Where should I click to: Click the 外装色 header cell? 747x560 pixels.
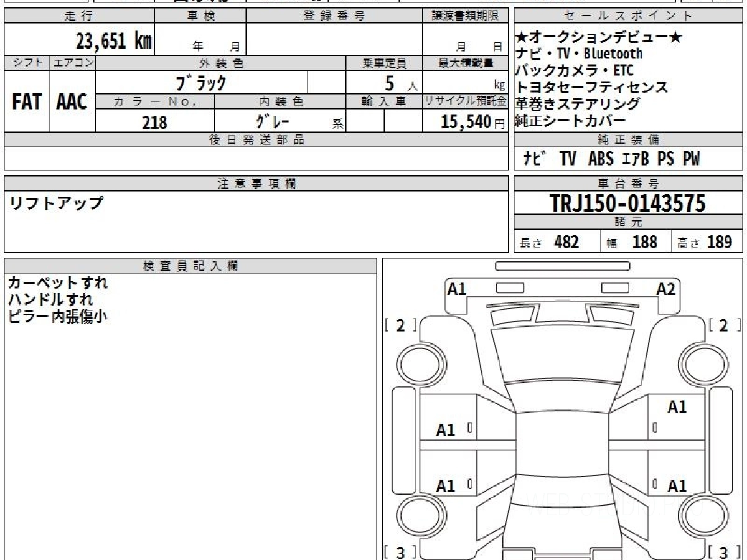coord(221,63)
